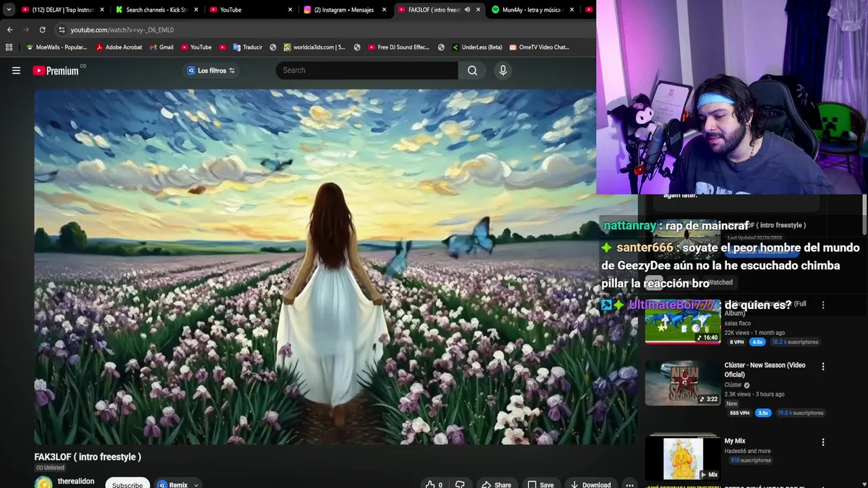Switch to the DELAY Trap Instrumental tab
The height and width of the screenshot is (488, 868).
62,9
